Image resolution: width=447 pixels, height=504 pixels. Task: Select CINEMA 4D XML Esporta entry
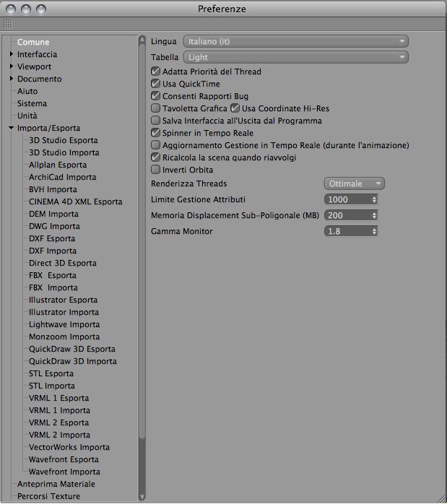tap(76, 201)
